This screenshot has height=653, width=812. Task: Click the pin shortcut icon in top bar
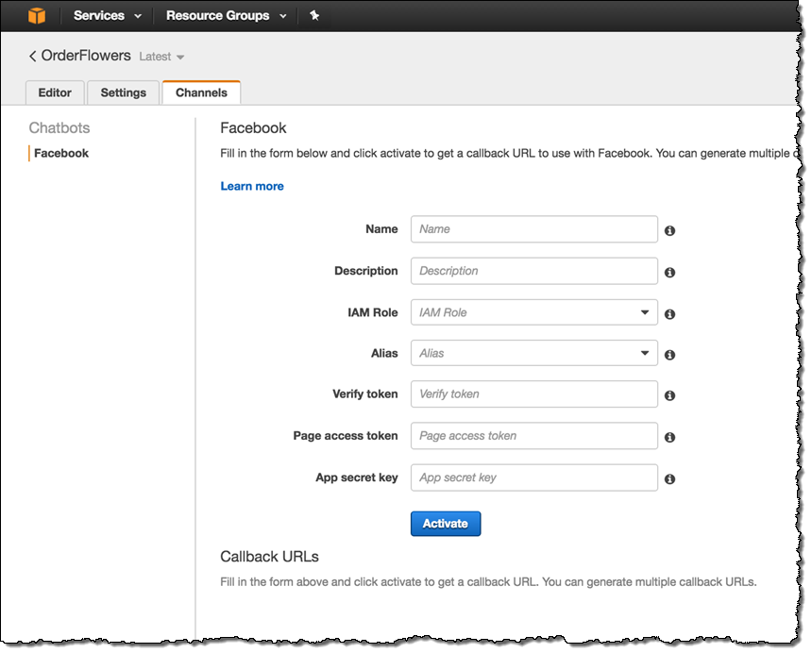click(314, 15)
